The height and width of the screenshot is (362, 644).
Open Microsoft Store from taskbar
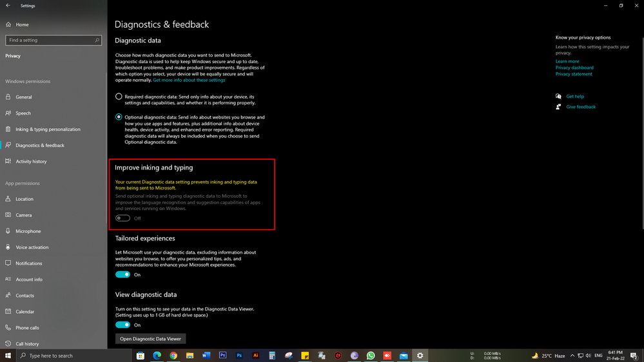141,356
